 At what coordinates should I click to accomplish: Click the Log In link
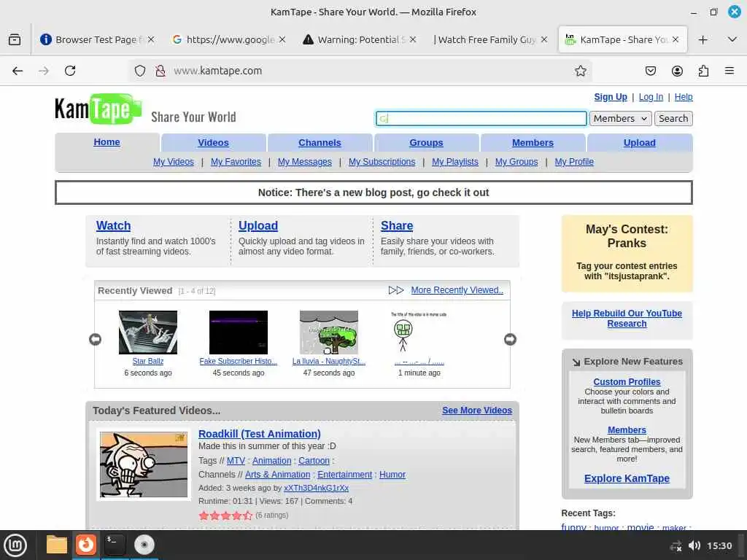coord(651,97)
